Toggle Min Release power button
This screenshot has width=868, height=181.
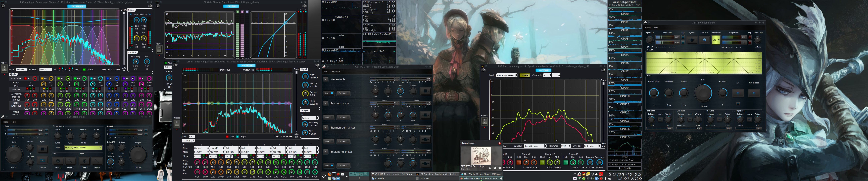754,93
